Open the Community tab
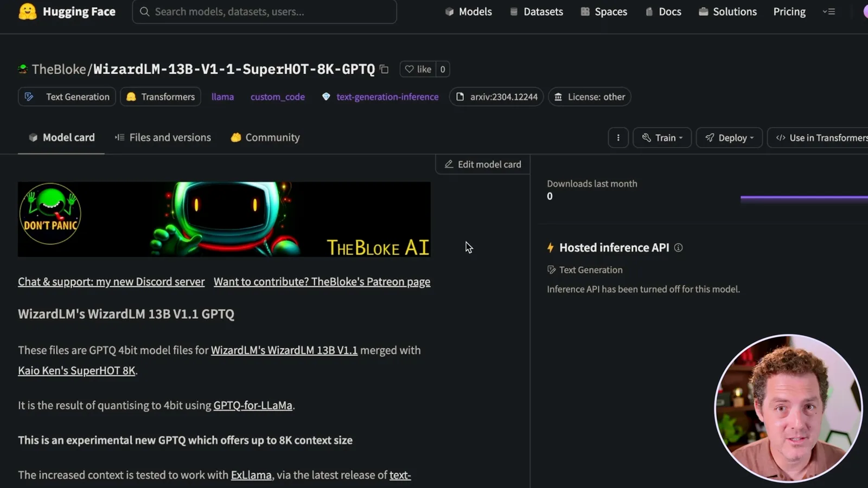The image size is (868, 488). 265,138
